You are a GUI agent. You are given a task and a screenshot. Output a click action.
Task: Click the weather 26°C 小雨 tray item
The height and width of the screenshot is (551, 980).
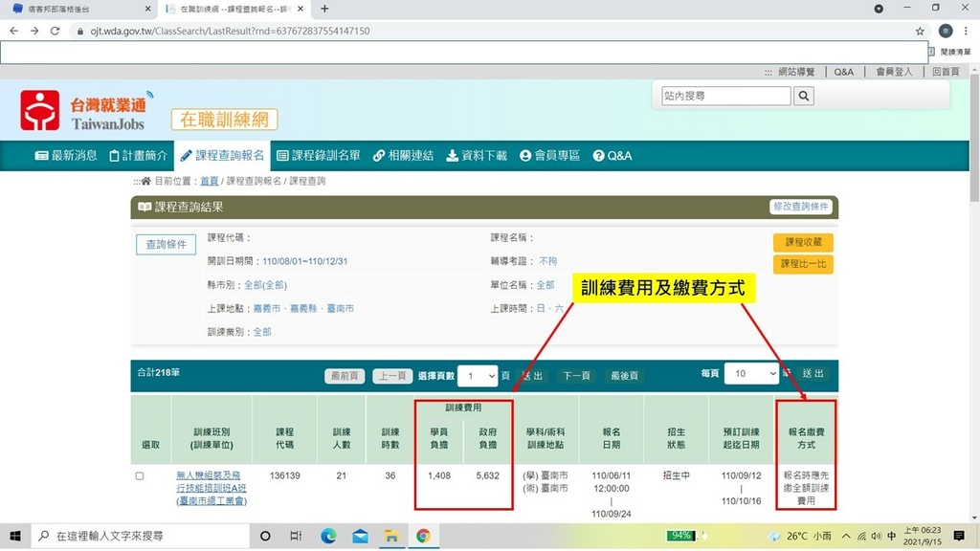pos(802,536)
